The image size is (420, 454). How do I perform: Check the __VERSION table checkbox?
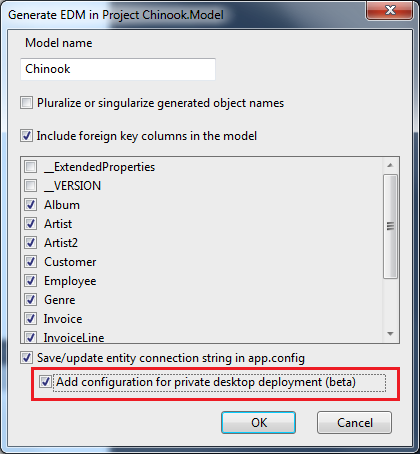31,185
